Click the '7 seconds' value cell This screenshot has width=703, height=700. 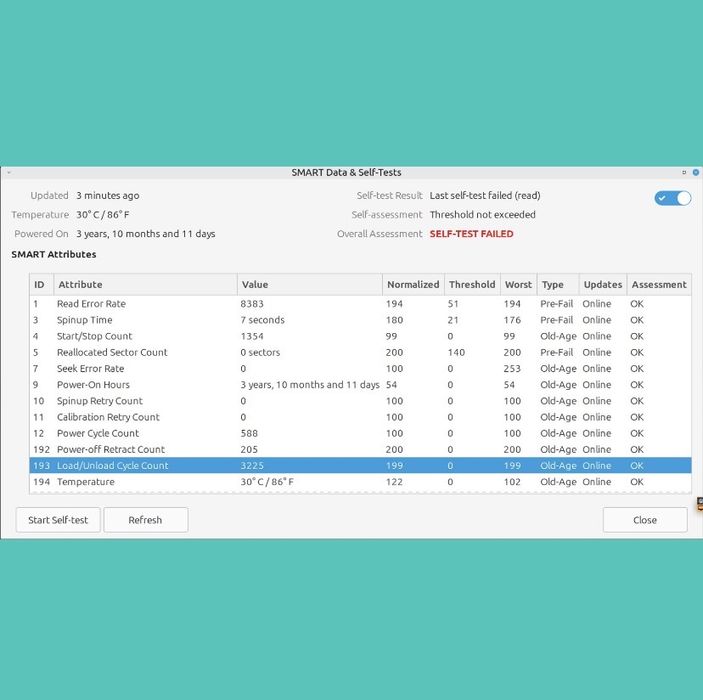click(x=262, y=320)
